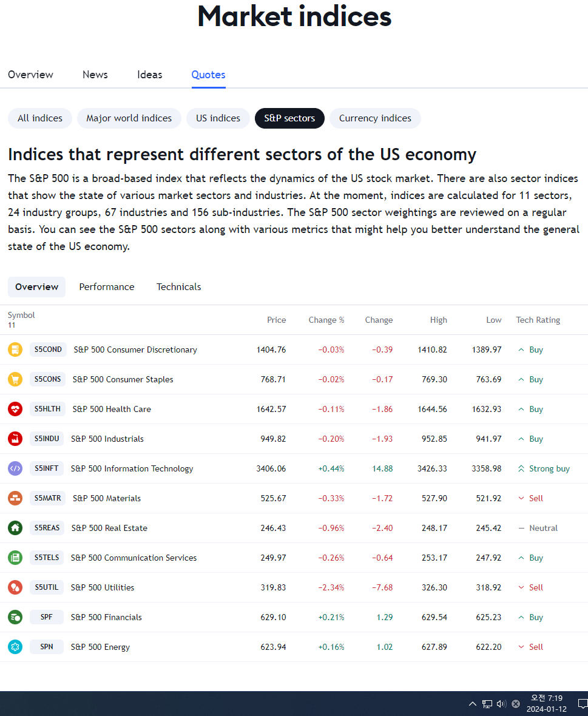Screen dimensions: 588x716
Task: Switch to the Performance view tab
Action: 107,287
